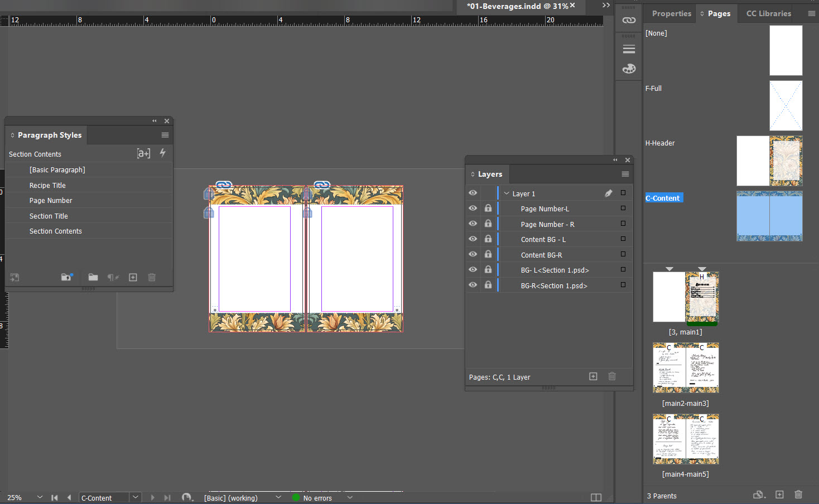Open the Layers panel menu icon
Screen dimensions: 819x504
625,174
